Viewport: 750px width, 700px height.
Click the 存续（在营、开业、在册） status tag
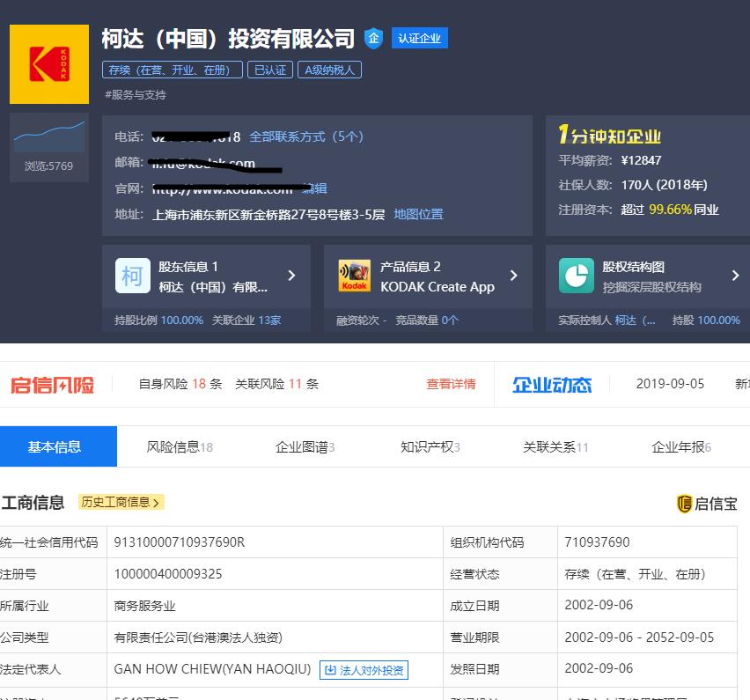(x=173, y=70)
